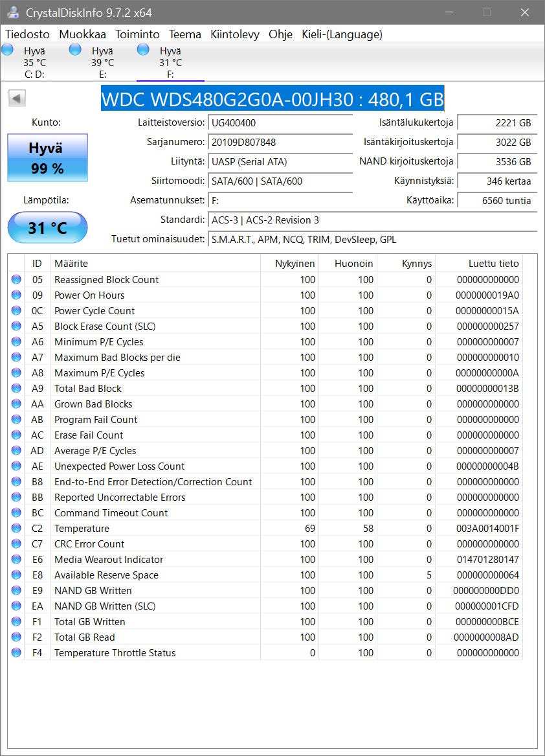The width and height of the screenshot is (545, 756).
Task: Click the Liityntä field UASP (Serial ATA)
Action: coord(280,161)
